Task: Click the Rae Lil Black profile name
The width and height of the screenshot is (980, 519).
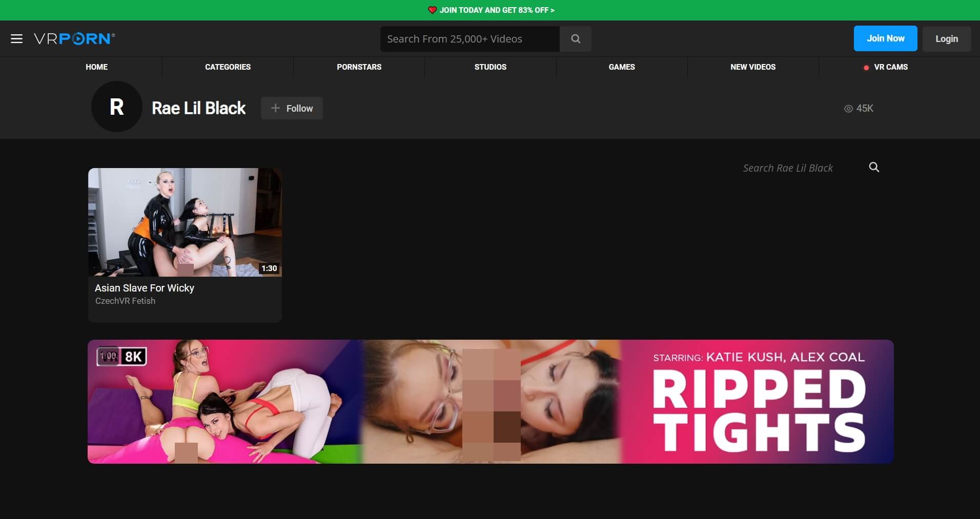Action: pyautogui.click(x=199, y=108)
